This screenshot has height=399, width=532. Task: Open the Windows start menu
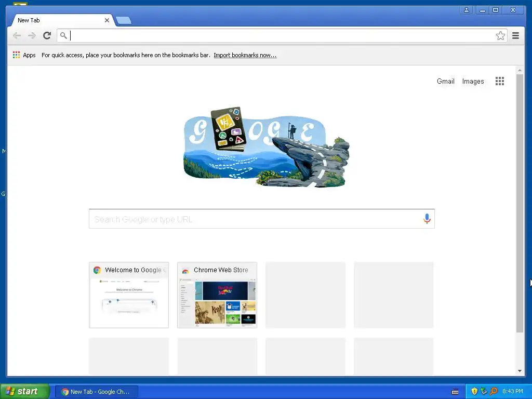click(25, 391)
